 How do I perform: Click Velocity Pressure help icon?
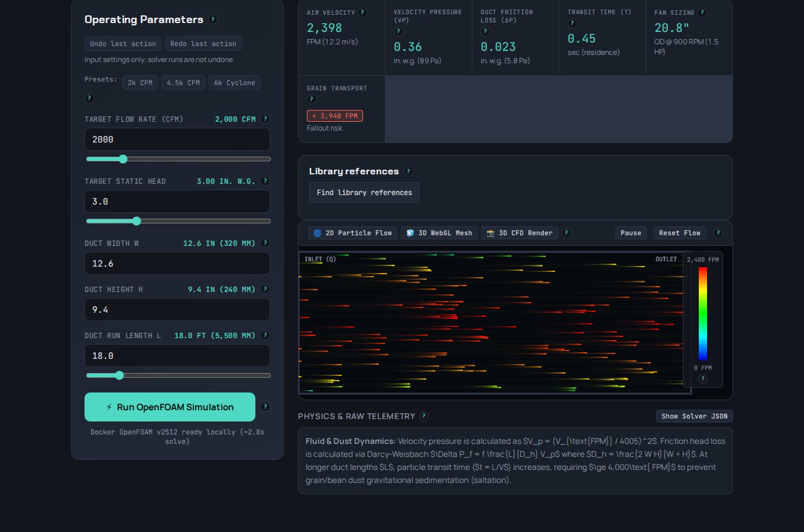coord(398,31)
